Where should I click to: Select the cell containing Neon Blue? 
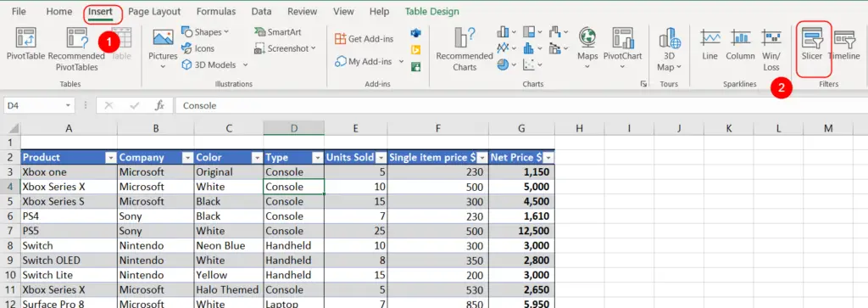tap(229, 245)
